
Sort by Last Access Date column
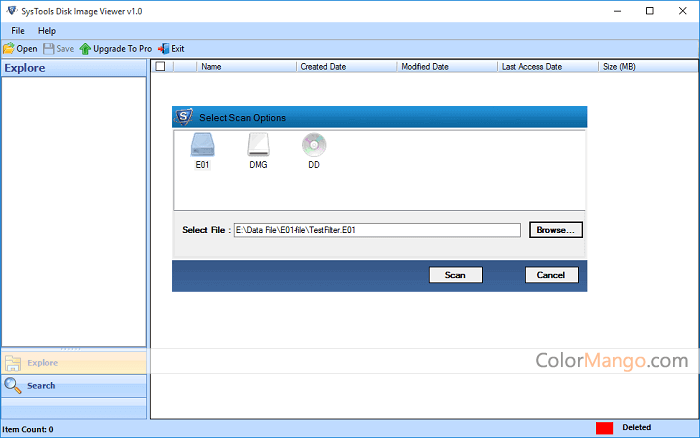pos(548,67)
